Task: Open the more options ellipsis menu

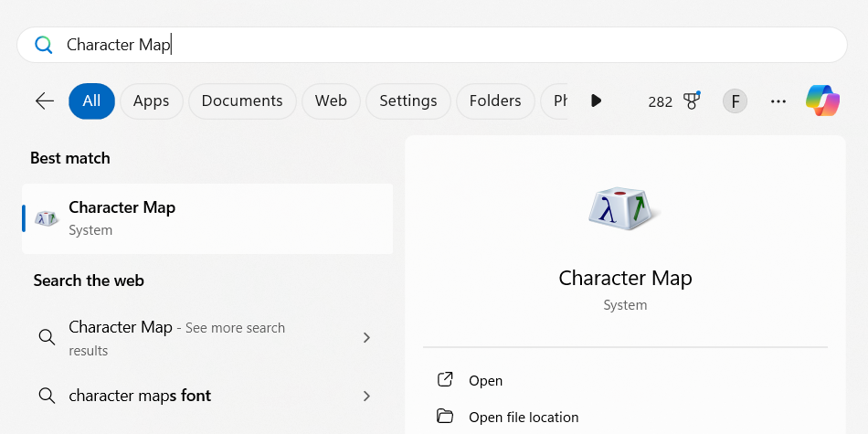Action: pos(778,101)
